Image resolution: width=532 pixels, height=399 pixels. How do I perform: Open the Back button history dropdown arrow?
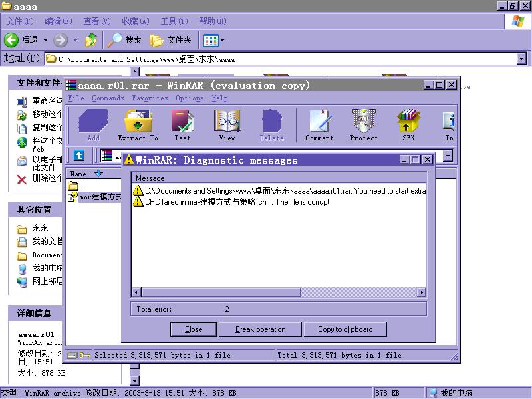(x=45, y=40)
